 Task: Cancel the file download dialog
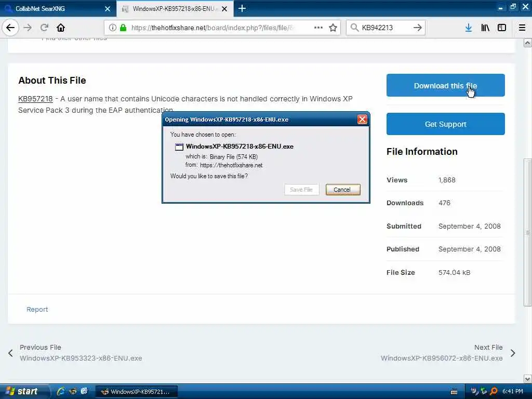343,190
